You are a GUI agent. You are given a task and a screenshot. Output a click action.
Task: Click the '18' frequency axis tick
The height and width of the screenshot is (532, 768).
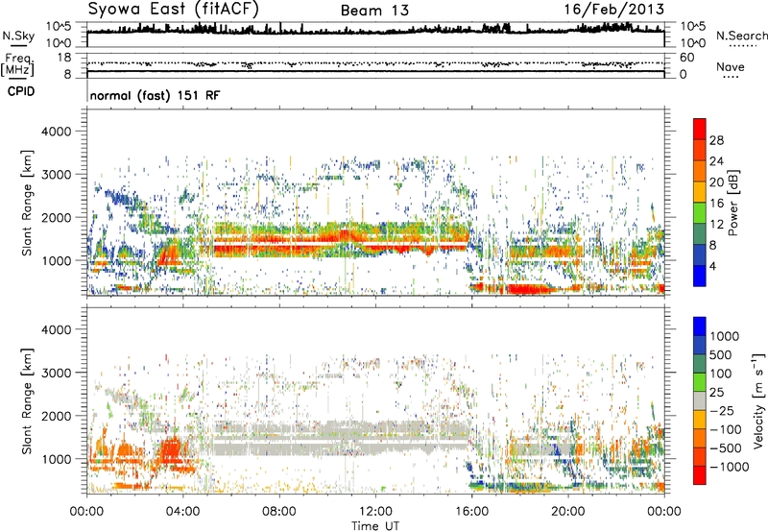64,58
